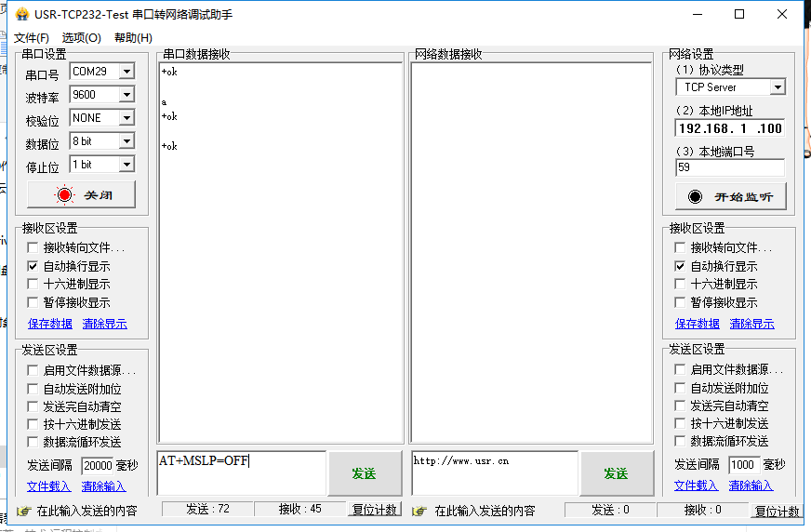Click the network 发送 button

point(617,473)
